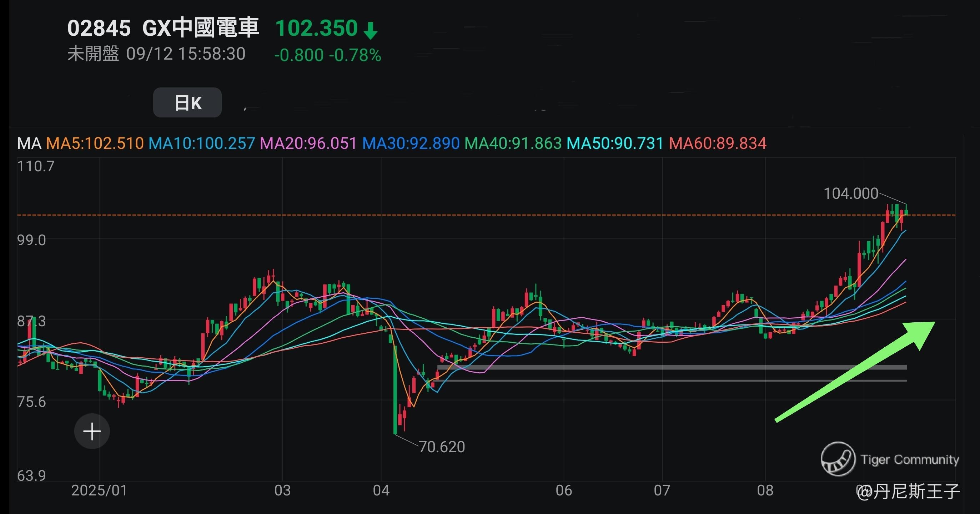Click the green down arrow beside price
The width and height of the screenshot is (980, 514).
(x=370, y=30)
